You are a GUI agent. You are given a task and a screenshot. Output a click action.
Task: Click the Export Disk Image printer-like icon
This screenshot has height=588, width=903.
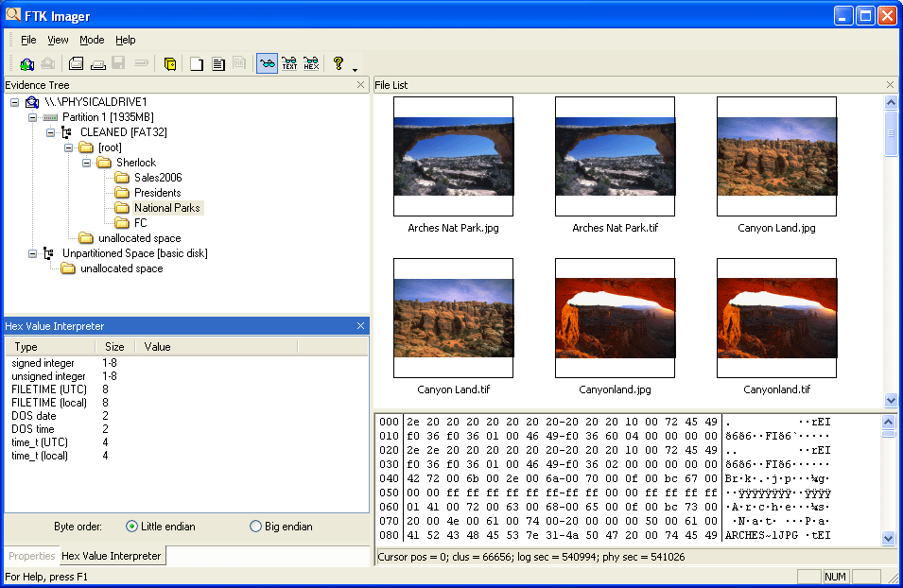pyautogui.click(x=97, y=64)
